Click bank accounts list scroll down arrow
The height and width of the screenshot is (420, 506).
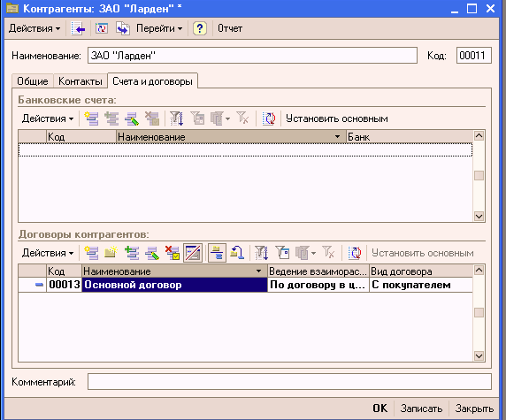(479, 216)
